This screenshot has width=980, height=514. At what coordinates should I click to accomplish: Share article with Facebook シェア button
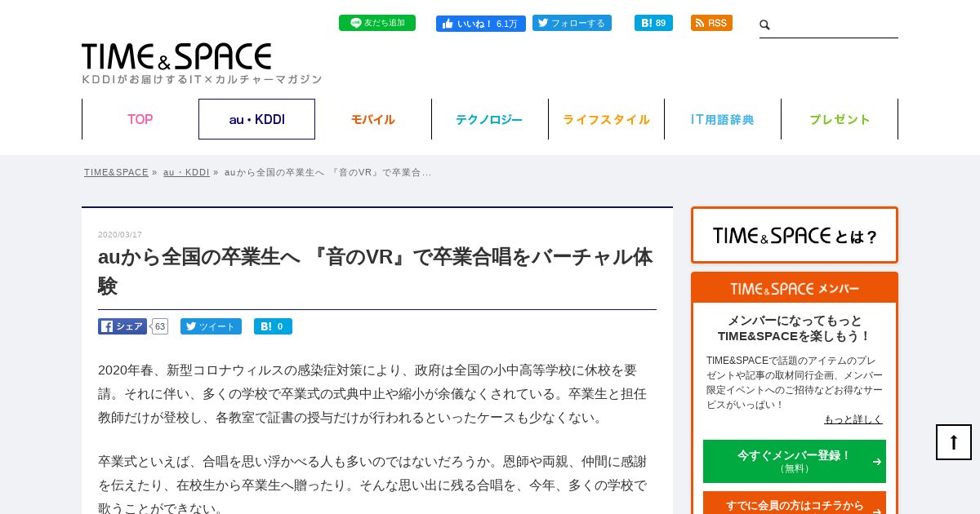pos(122,326)
